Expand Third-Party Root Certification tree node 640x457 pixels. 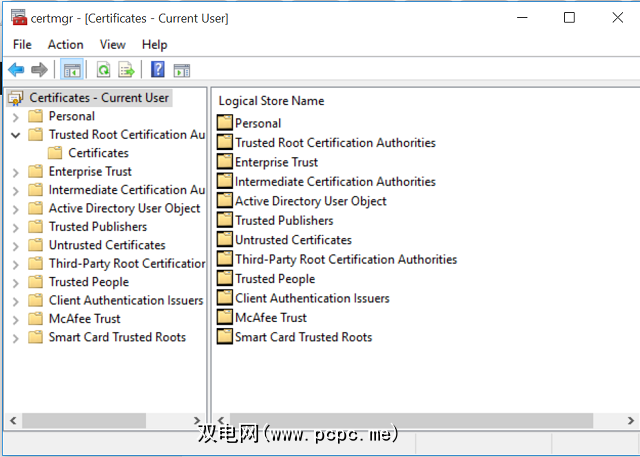tap(16, 265)
